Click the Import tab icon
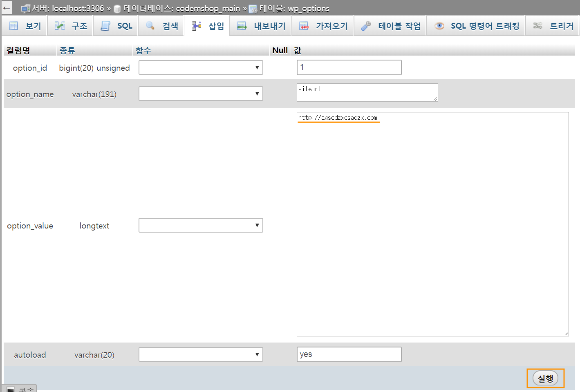The height and width of the screenshot is (392, 580). click(304, 26)
